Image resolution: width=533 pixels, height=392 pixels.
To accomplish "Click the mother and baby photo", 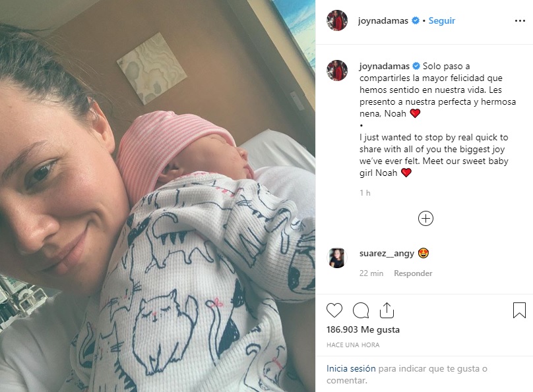I will (x=158, y=196).
